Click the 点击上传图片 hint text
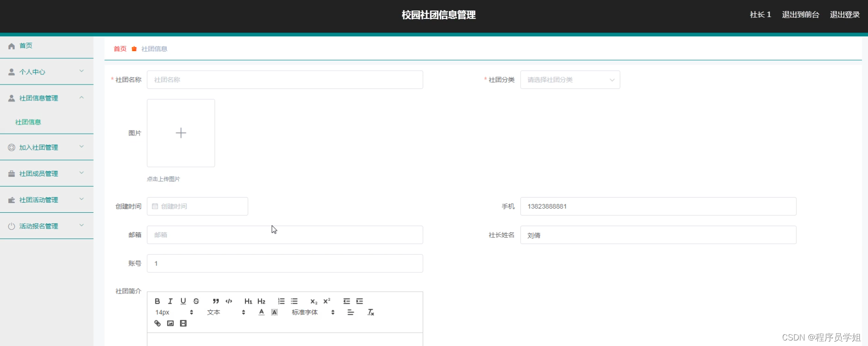868x346 pixels. (x=164, y=179)
